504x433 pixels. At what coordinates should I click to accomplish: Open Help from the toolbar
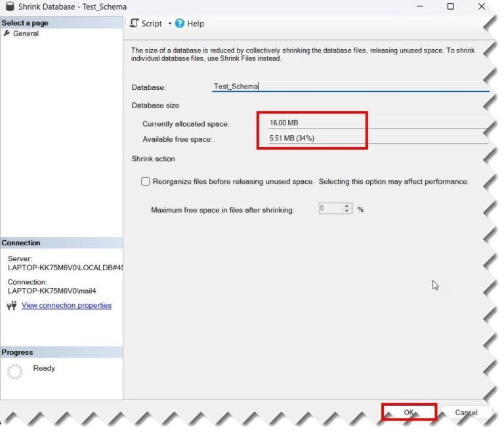(x=190, y=24)
